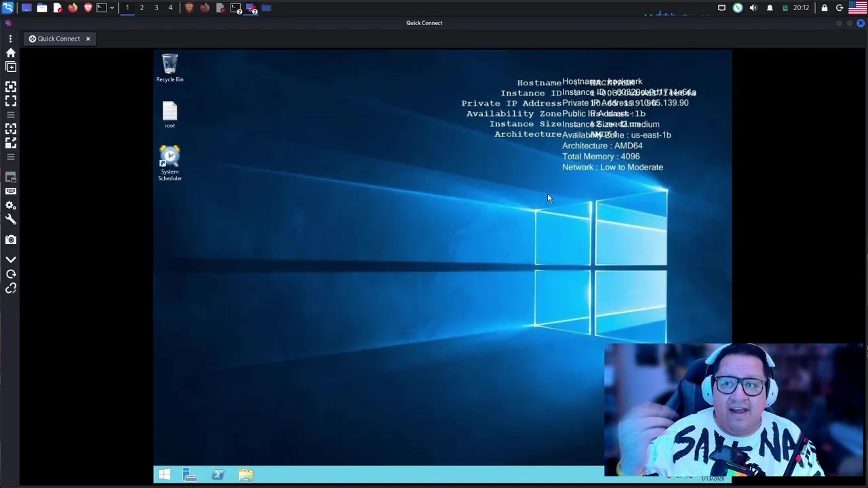
Task: Switch to workspace 4
Action: point(170,7)
